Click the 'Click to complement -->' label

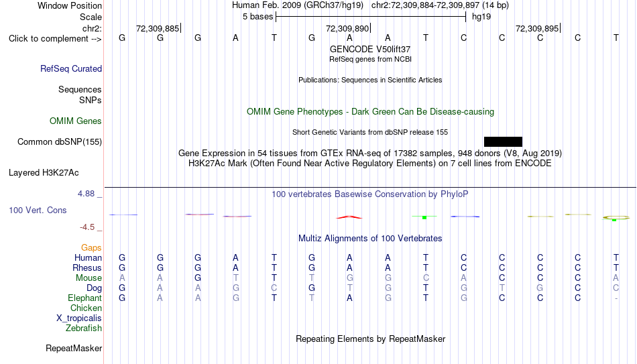[55, 39]
